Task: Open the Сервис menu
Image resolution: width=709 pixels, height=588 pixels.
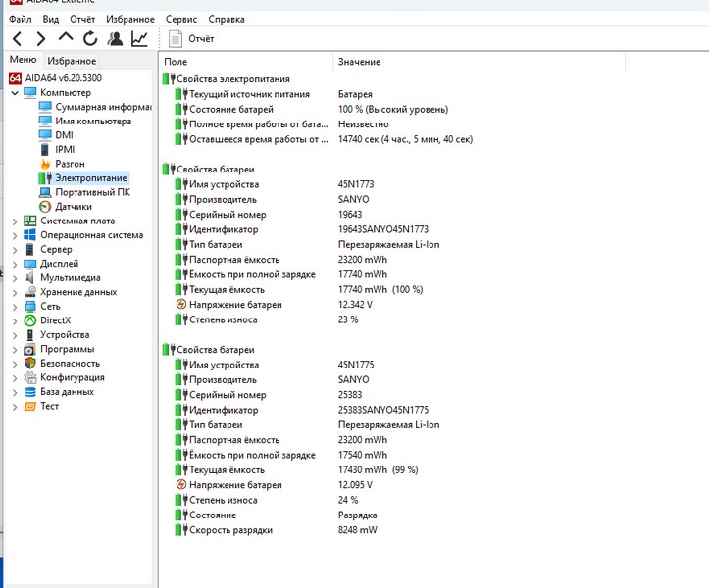Action: pyautogui.click(x=180, y=19)
